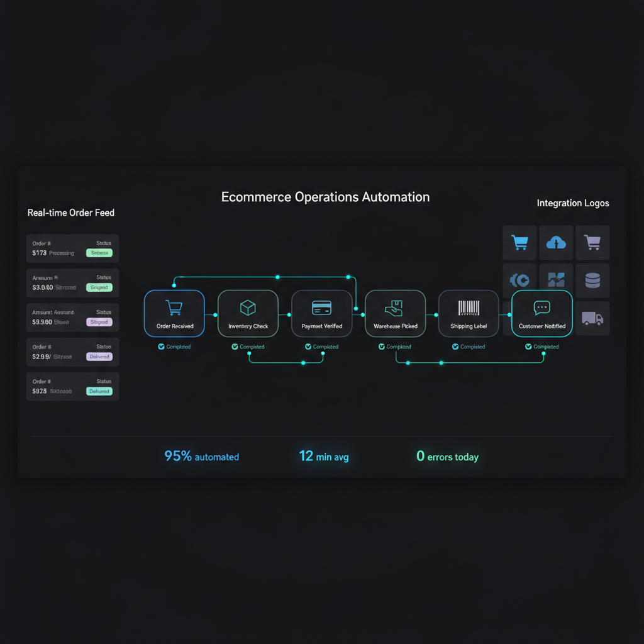The image size is (644, 644).
Task: Select the Customer Notified node label
Action: pos(542,326)
